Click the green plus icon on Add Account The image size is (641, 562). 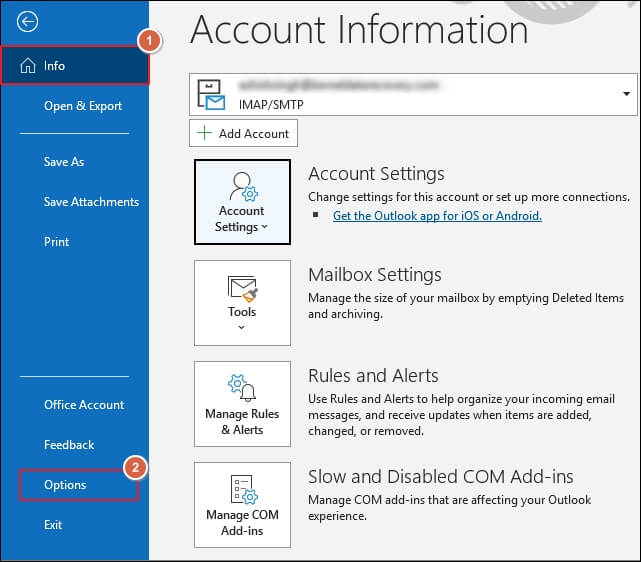204,133
